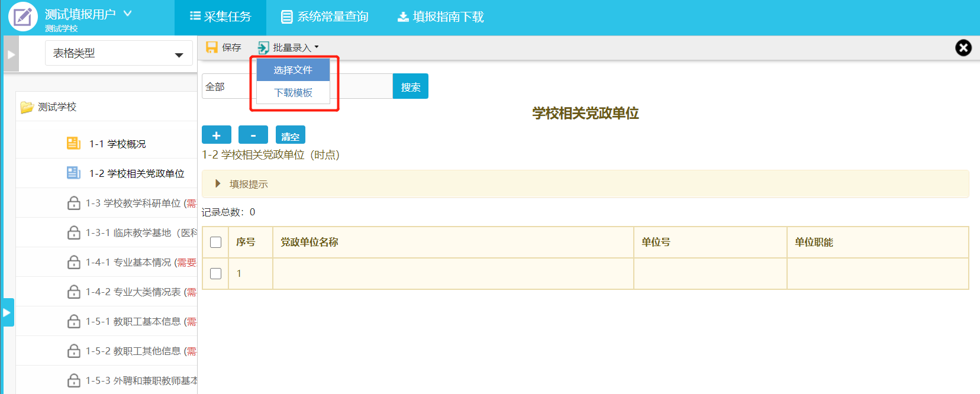Screen dimensions: 980x394
Task: Open the 测试学校 folder icon
Action: tap(27, 107)
